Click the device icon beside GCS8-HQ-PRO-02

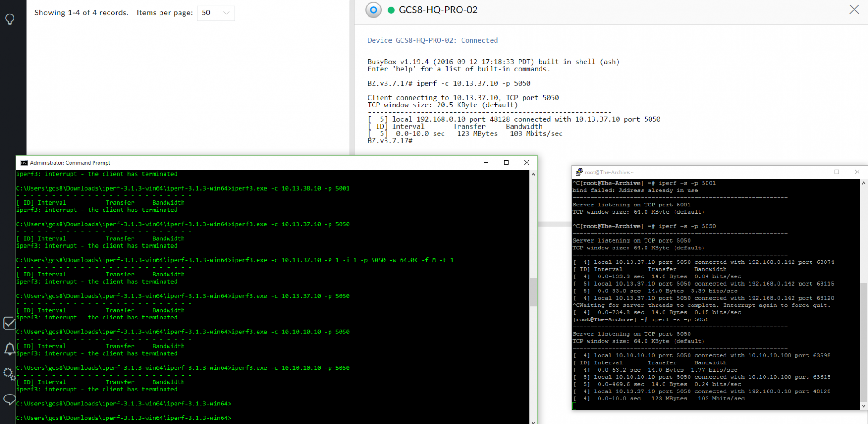(373, 10)
